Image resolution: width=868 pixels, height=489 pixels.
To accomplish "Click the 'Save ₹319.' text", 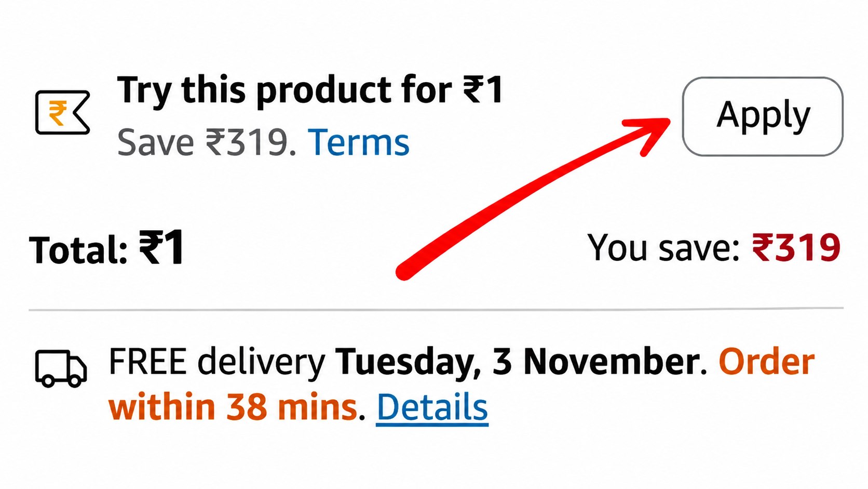I will pyautogui.click(x=207, y=142).
